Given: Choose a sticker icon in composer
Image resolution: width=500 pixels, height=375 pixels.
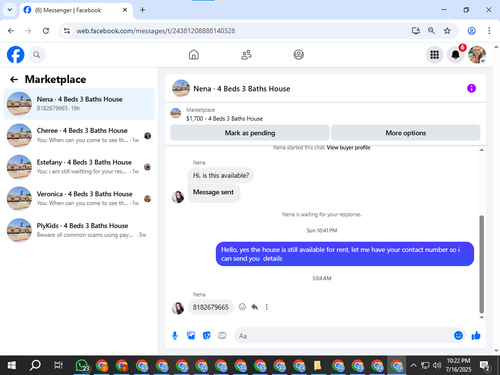Looking at the screenshot, I should pyautogui.click(x=207, y=336).
